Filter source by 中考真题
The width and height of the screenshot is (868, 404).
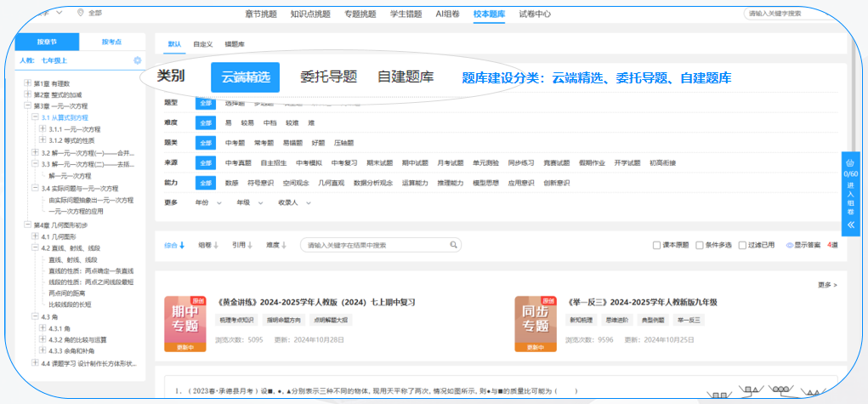238,163
